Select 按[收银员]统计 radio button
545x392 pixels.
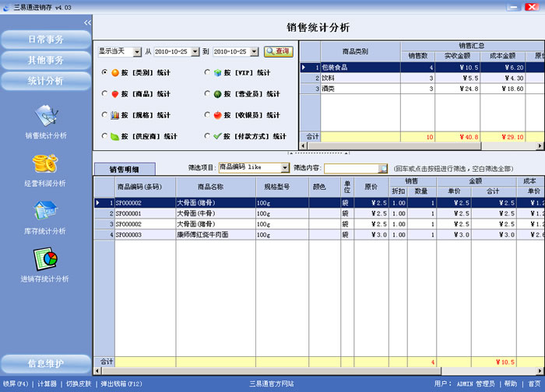pos(207,114)
